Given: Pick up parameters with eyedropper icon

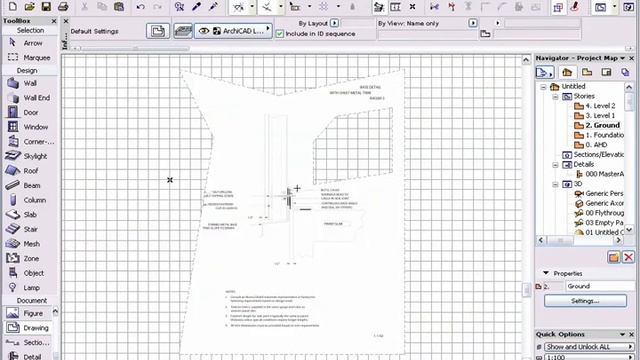Looking at the screenshot, I should [x=196, y=7].
